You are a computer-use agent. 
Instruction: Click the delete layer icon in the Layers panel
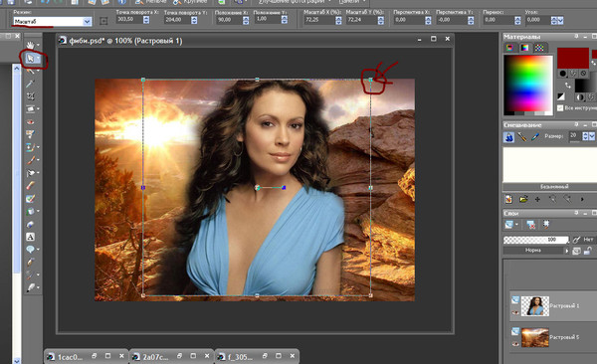pyautogui.click(x=530, y=225)
